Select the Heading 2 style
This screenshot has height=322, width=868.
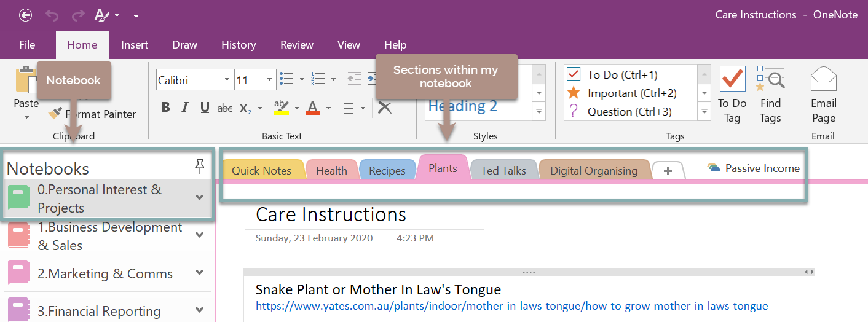pyautogui.click(x=463, y=106)
